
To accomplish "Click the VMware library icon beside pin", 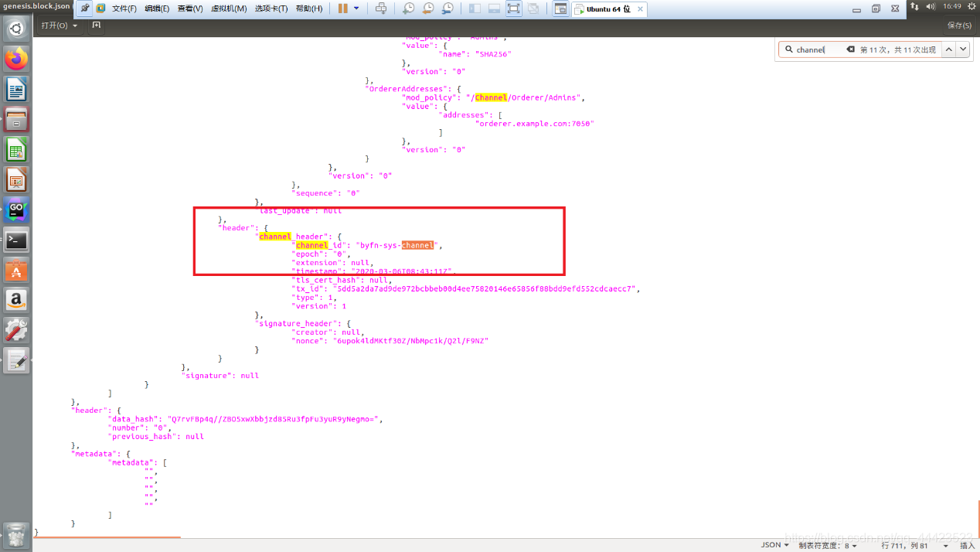I will (x=100, y=9).
